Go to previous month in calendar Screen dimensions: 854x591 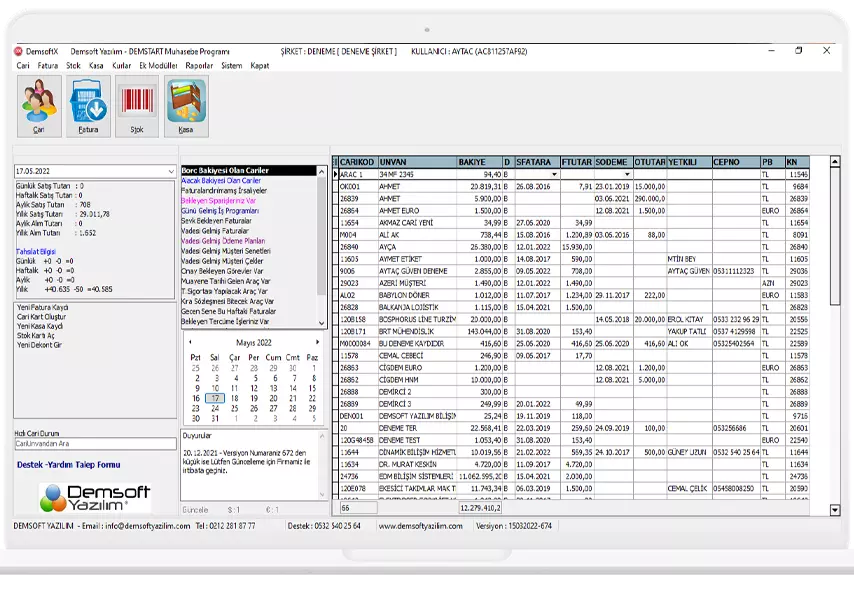(189, 342)
